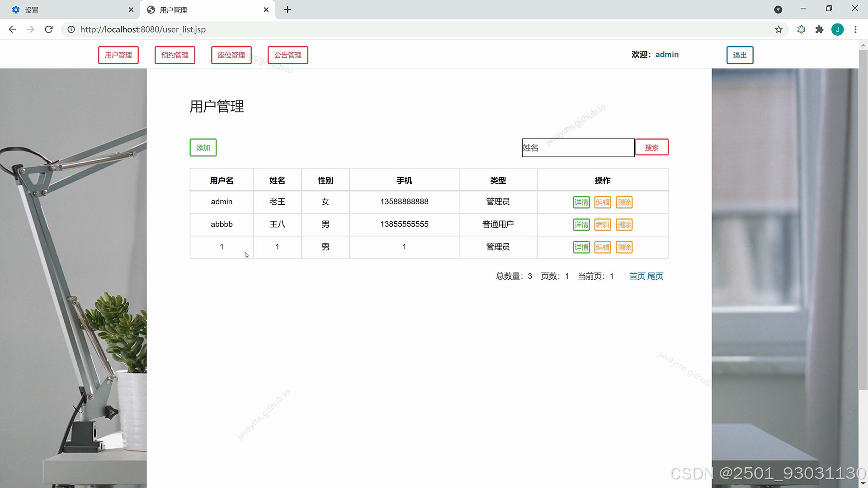
Task: Click the abbbb username cell
Action: [x=222, y=224]
